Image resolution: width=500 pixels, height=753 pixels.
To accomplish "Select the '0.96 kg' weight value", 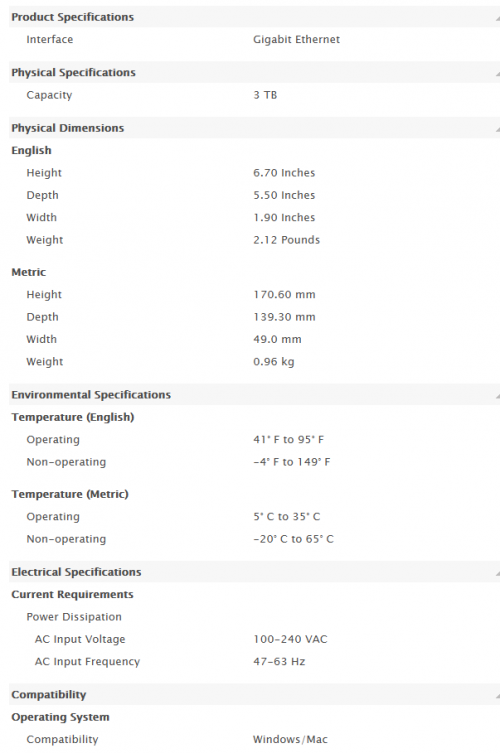I will [x=274, y=362].
